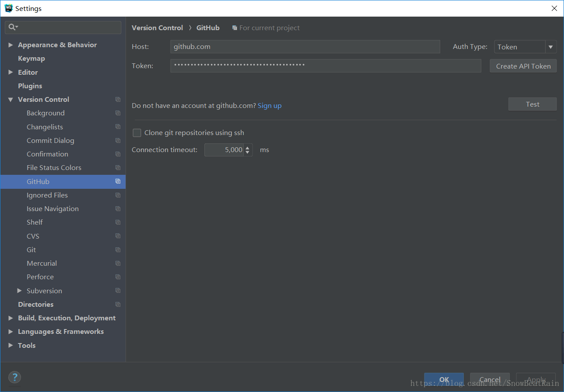Screen dimensions: 564x392
Task: Click project-level icon beside Issue Navigation
Action: (x=118, y=209)
